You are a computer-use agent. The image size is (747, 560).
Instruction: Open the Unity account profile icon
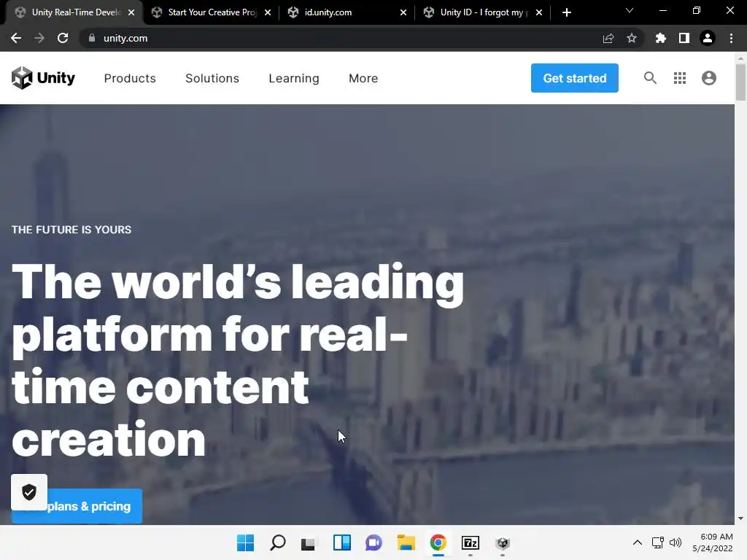pyautogui.click(x=709, y=77)
